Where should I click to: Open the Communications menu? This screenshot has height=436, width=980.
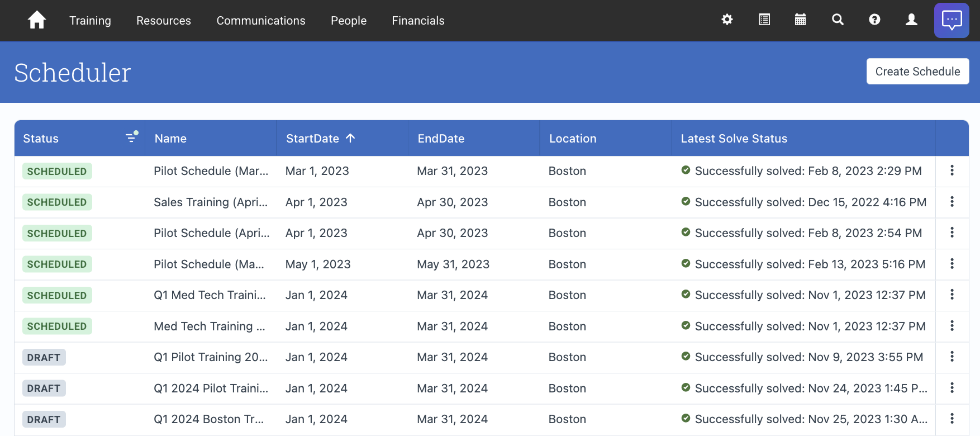[x=261, y=21]
